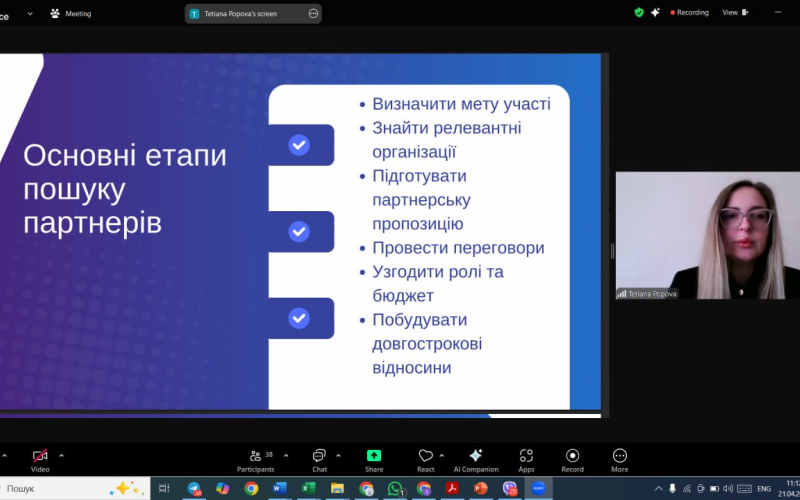Open Task View on the taskbar
The width and height of the screenshot is (800, 500).
(164, 488)
